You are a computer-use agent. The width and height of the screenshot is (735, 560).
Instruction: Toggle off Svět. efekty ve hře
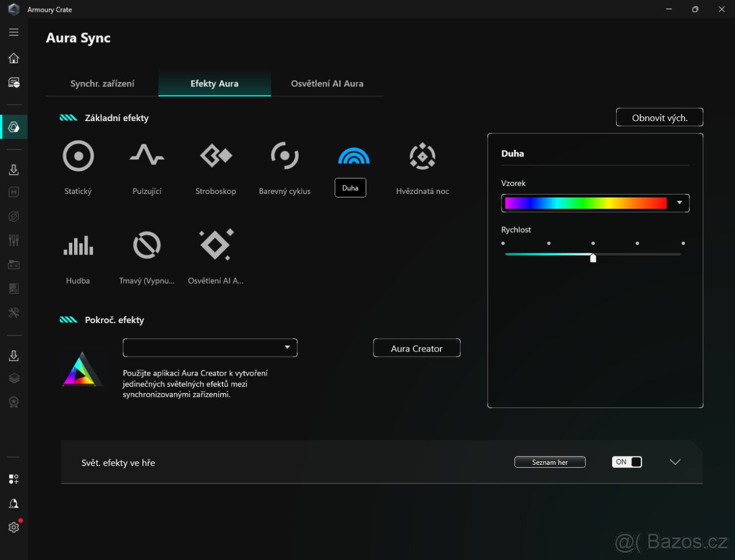627,461
